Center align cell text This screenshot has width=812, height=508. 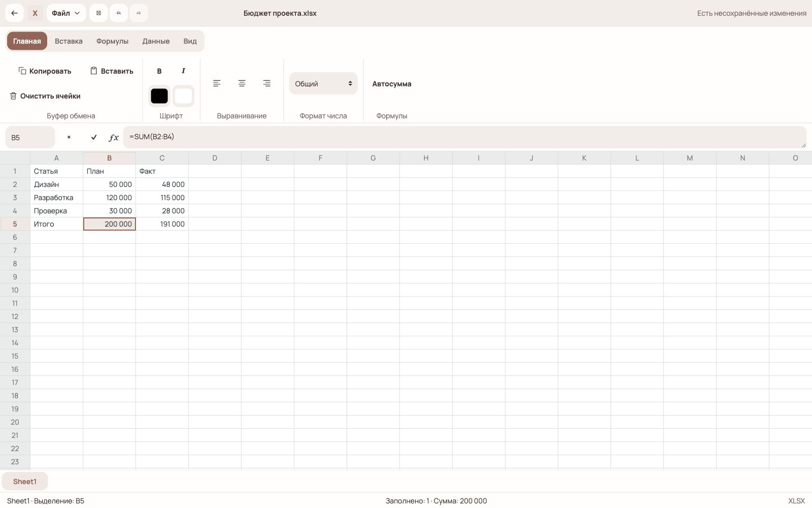[x=242, y=83]
